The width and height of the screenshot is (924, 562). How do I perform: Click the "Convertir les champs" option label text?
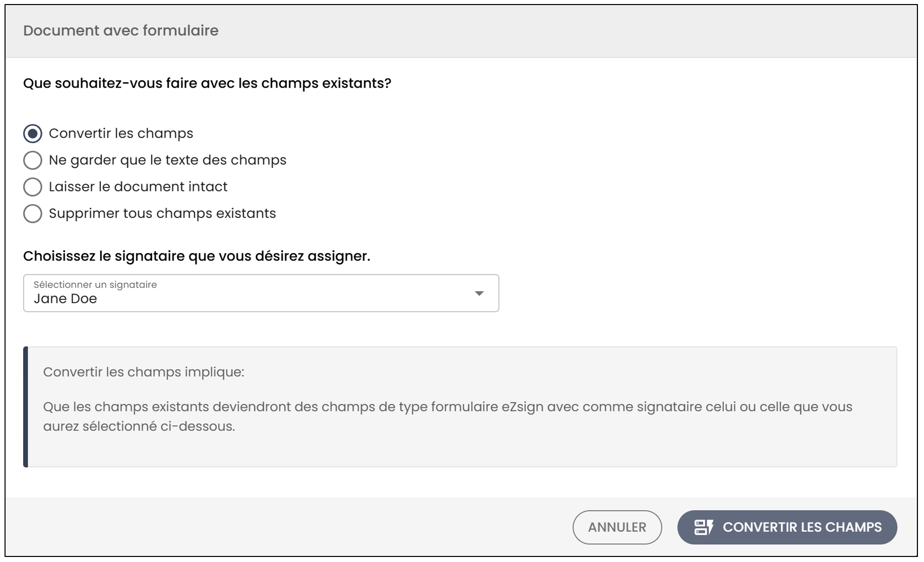pyautogui.click(x=121, y=134)
